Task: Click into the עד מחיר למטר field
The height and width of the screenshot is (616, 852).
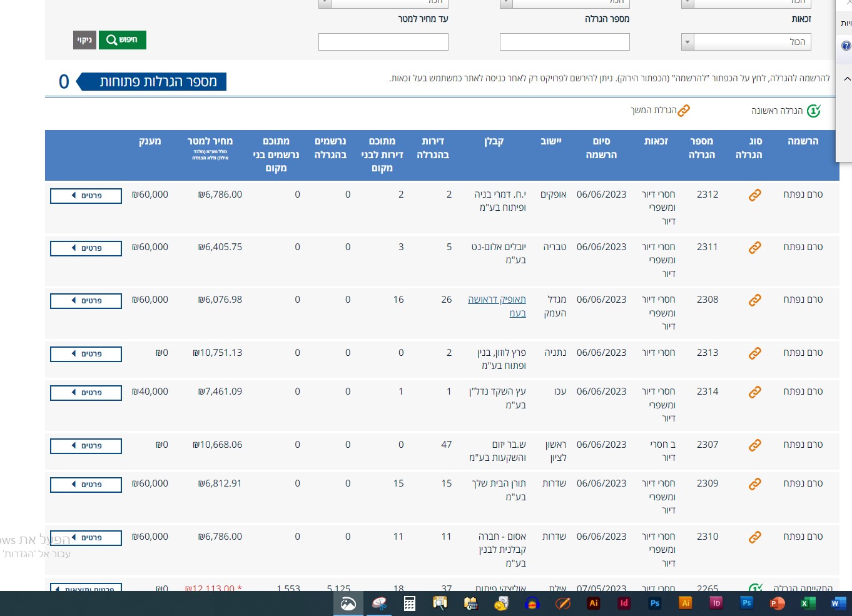Action: pyautogui.click(x=383, y=42)
